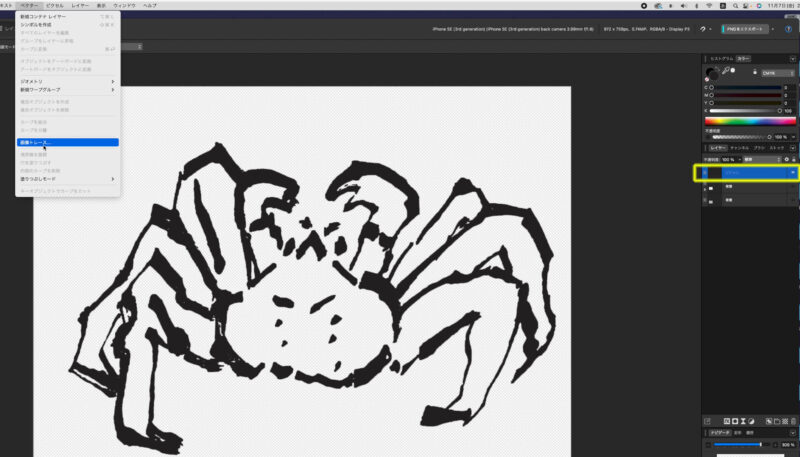Image resolution: width=800 pixels, height=457 pixels.
Task: Toggle the layer lock icon in layers panel
Action: (x=793, y=160)
